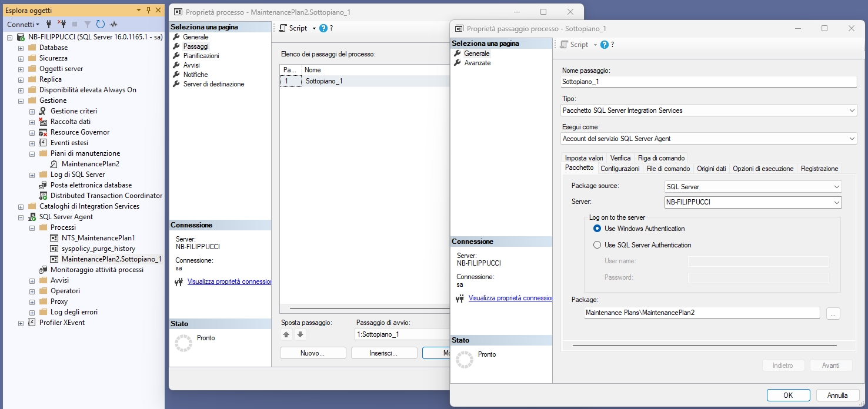Click the Nuovo... button
Viewport: 868px width, 409px height.
point(313,353)
